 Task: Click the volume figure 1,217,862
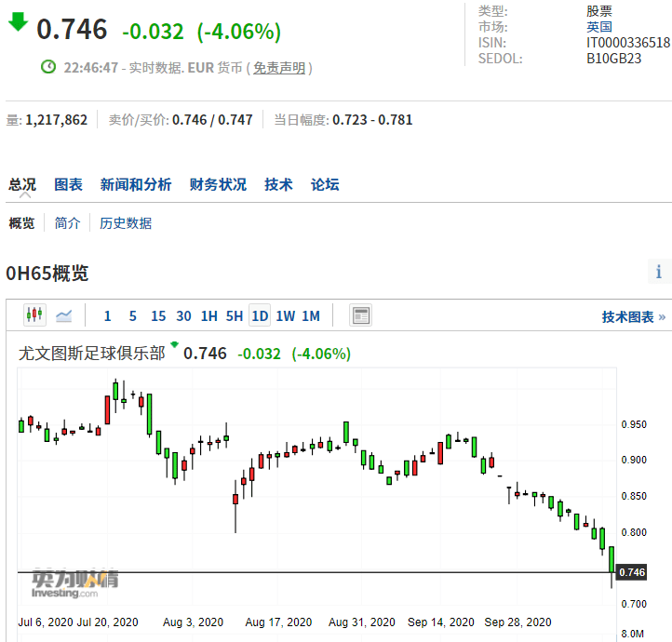(x=57, y=119)
